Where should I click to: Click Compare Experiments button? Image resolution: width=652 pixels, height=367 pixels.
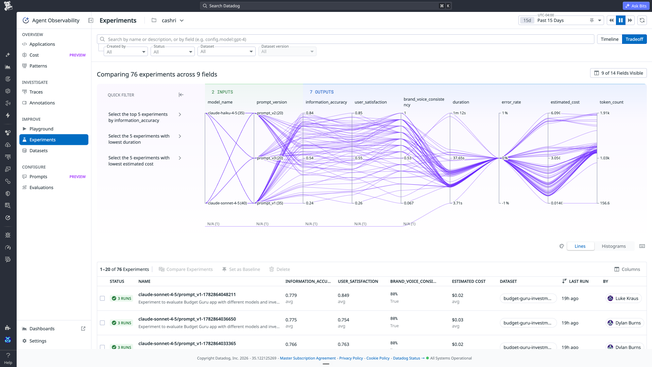185,269
